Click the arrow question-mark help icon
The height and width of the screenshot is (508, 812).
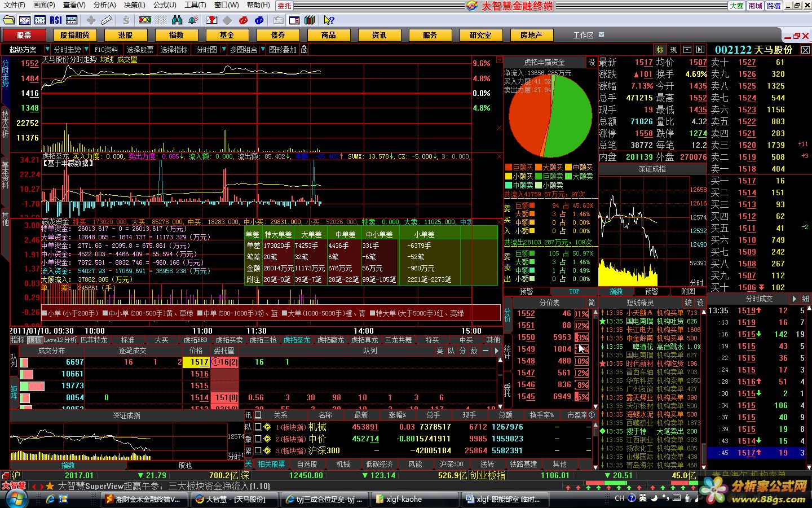tap(329, 20)
